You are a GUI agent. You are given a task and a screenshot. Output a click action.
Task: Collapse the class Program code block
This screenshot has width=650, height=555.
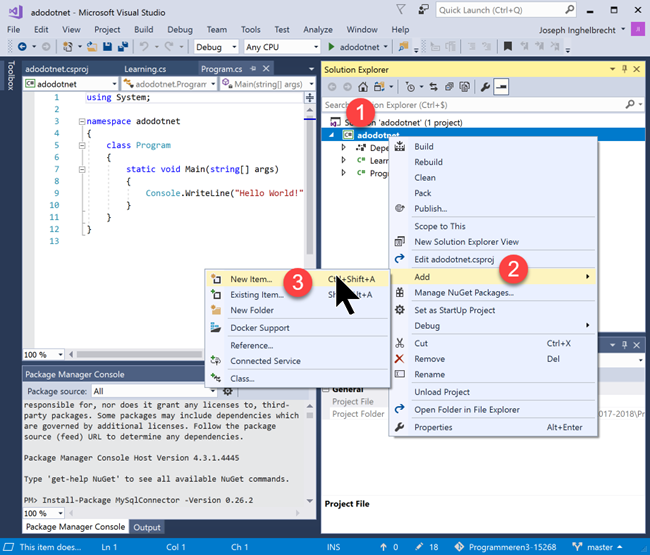point(82,145)
